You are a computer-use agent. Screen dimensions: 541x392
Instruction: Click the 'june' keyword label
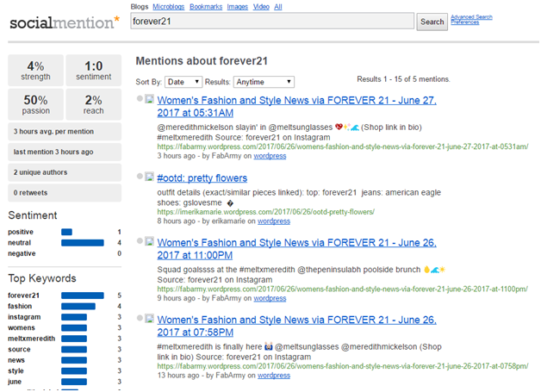pos(15,382)
